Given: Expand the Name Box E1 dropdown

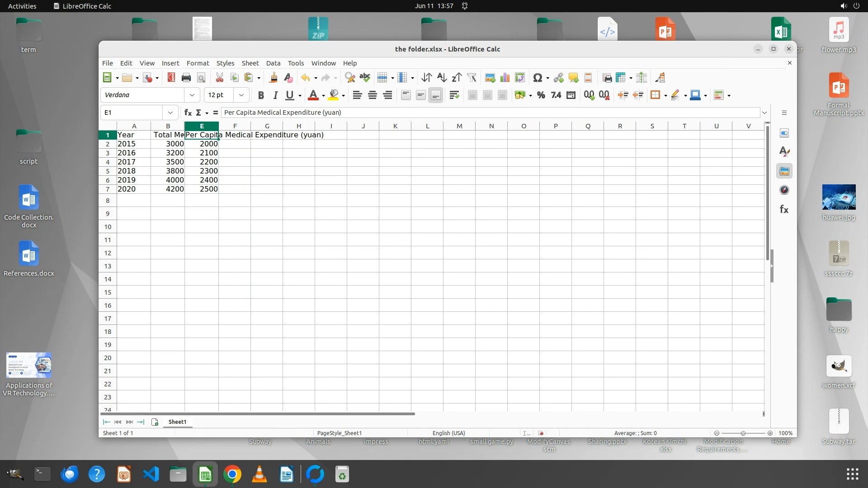Looking at the screenshot, I should 170,113.
